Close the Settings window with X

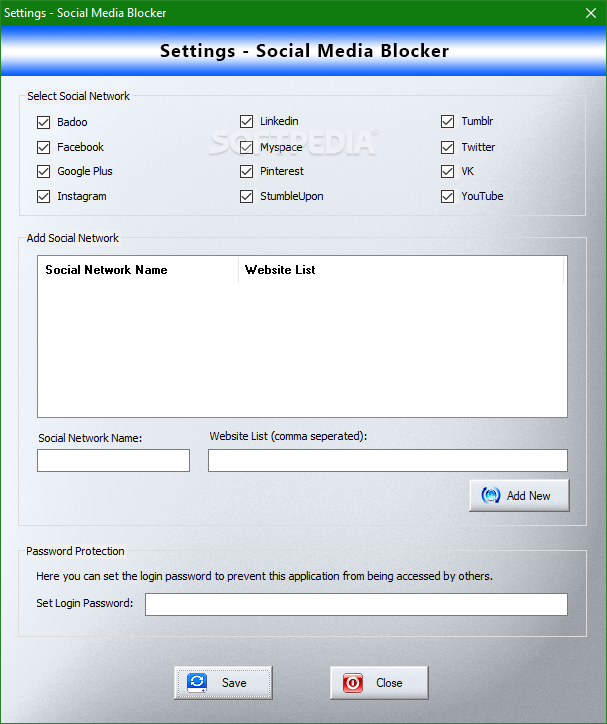[x=591, y=13]
